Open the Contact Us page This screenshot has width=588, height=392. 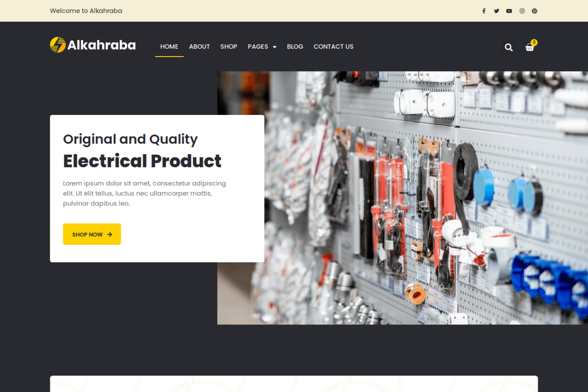click(333, 46)
